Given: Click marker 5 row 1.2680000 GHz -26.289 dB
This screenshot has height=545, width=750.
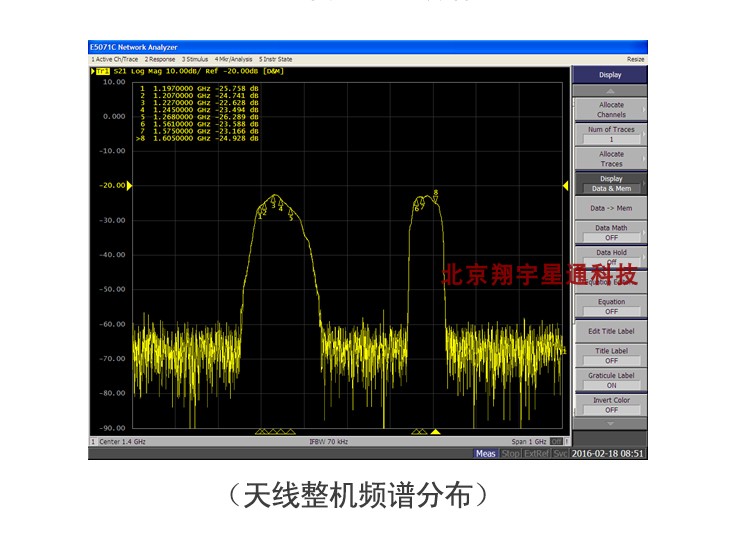Looking at the screenshot, I should pyautogui.click(x=199, y=117).
